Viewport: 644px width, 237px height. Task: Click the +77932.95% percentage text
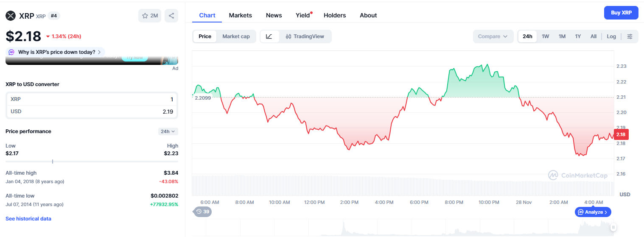(164, 204)
